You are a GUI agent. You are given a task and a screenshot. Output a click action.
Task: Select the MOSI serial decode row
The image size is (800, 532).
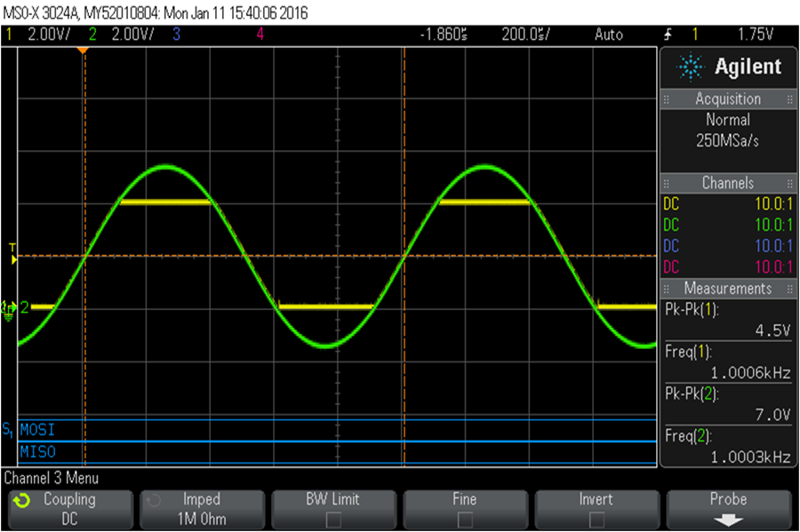coord(337,430)
